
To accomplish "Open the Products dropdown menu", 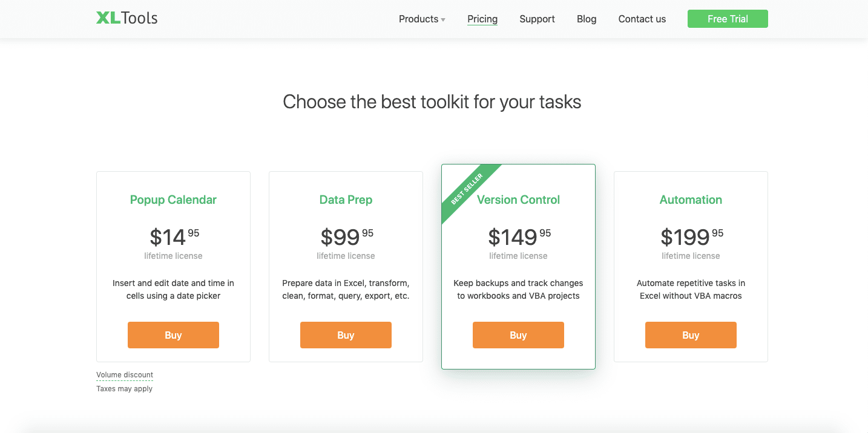I will coord(422,19).
